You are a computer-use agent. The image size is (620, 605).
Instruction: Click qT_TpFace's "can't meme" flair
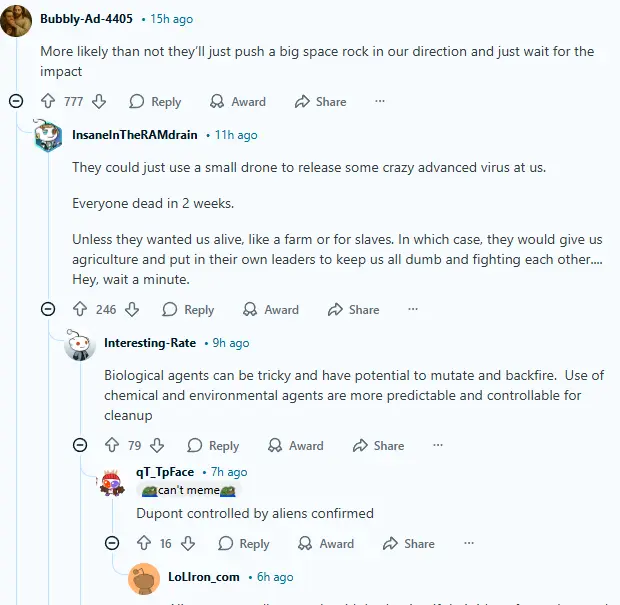coord(188,491)
